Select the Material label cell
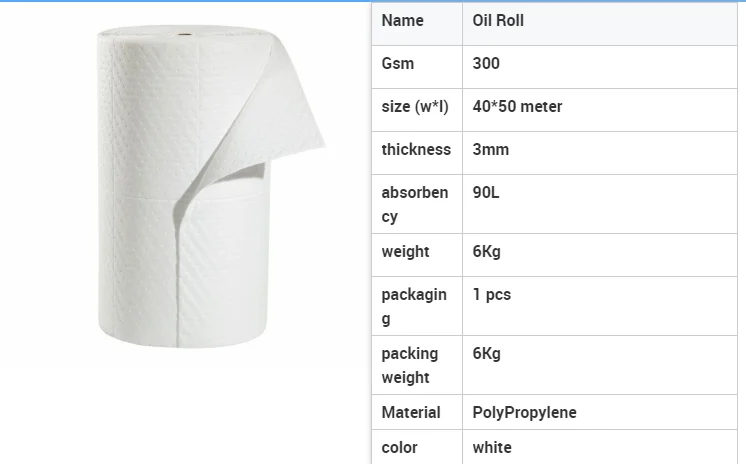This screenshot has height=464, width=746. pos(417,412)
